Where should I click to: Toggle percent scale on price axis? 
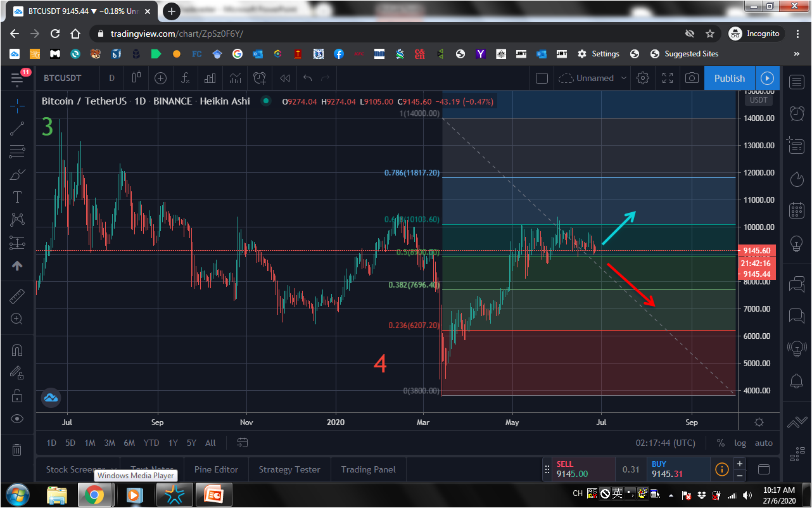pos(721,443)
